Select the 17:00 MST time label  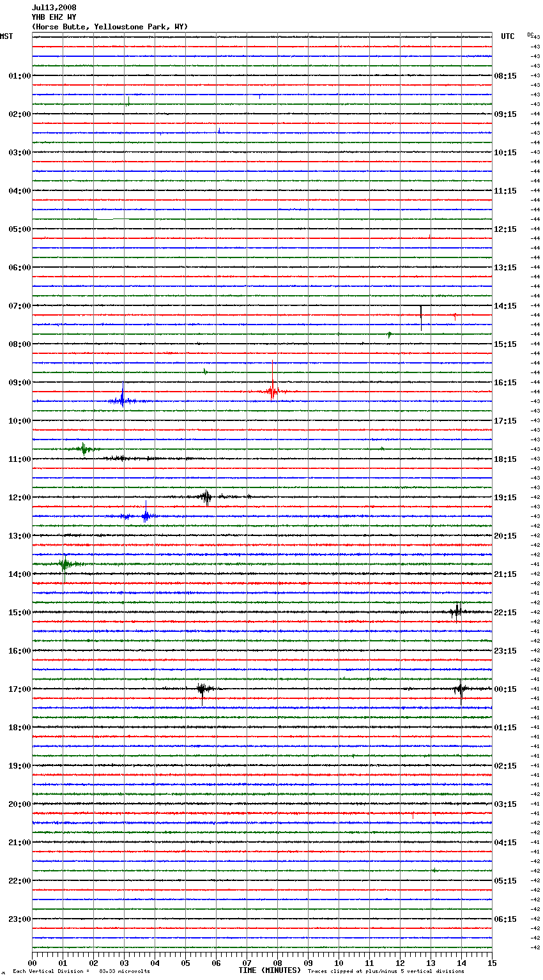[20, 689]
